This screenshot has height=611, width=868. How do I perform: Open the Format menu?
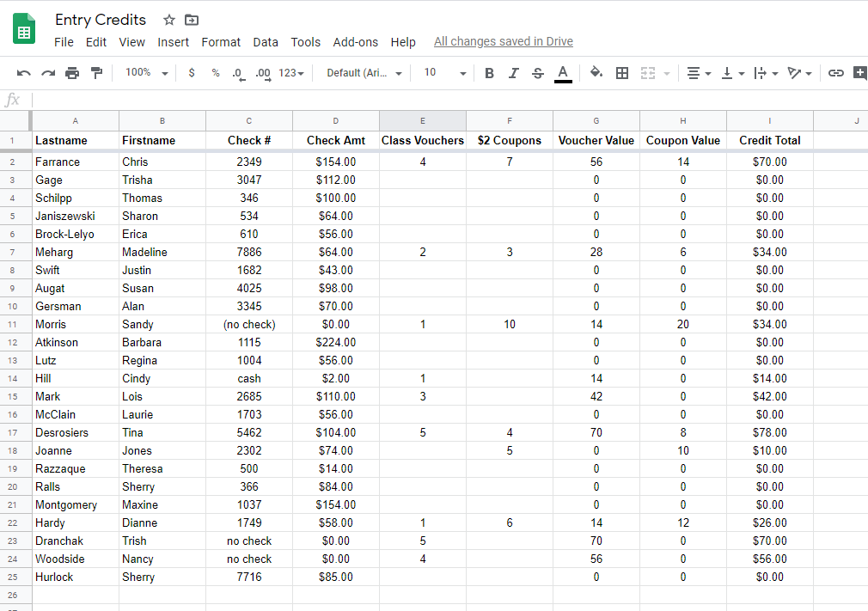coord(221,42)
